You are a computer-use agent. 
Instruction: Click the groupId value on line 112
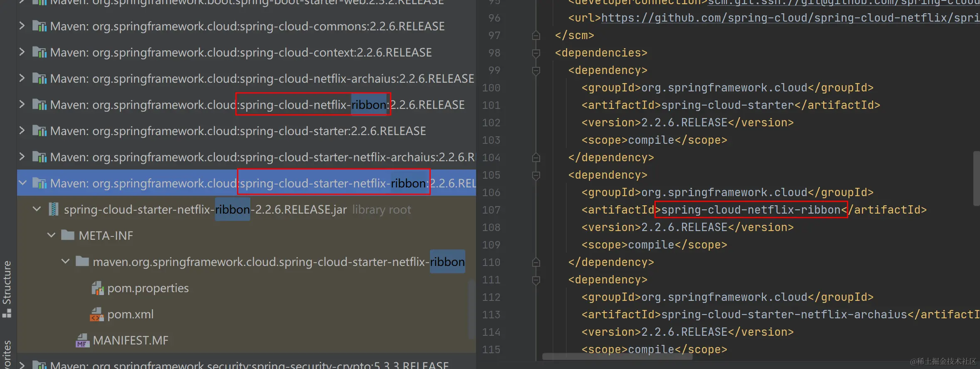point(724,297)
